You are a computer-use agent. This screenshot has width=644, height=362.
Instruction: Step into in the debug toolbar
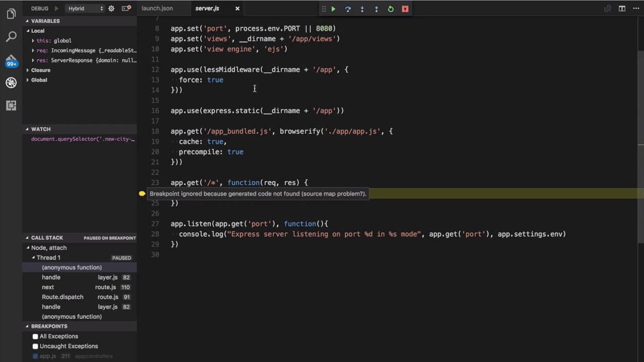click(x=362, y=9)
